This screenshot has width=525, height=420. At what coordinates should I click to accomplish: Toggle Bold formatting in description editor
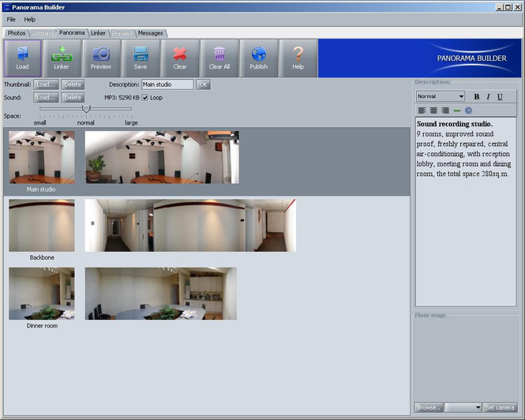pyautogui.click(x=477, y=97)
